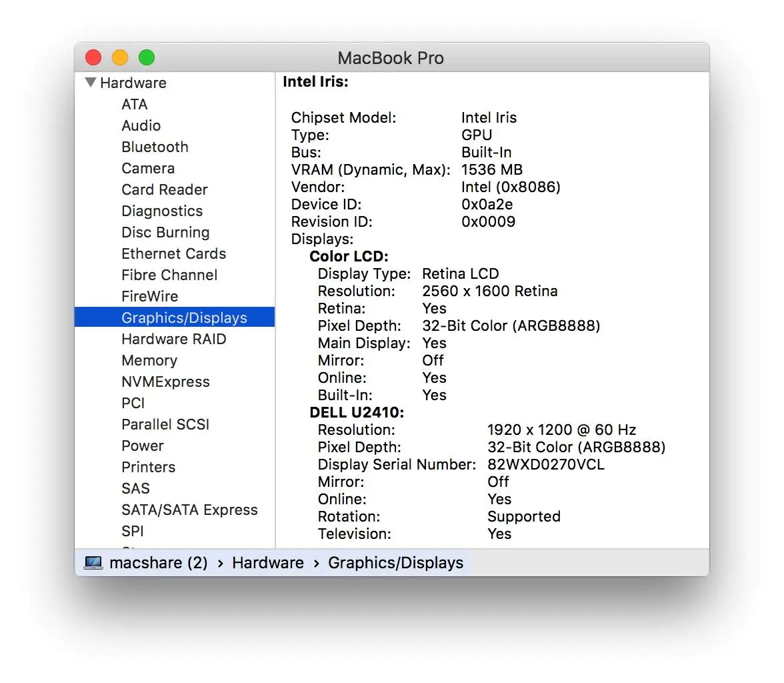Click the Chipset Model value Intel Iris

(489, 117)
